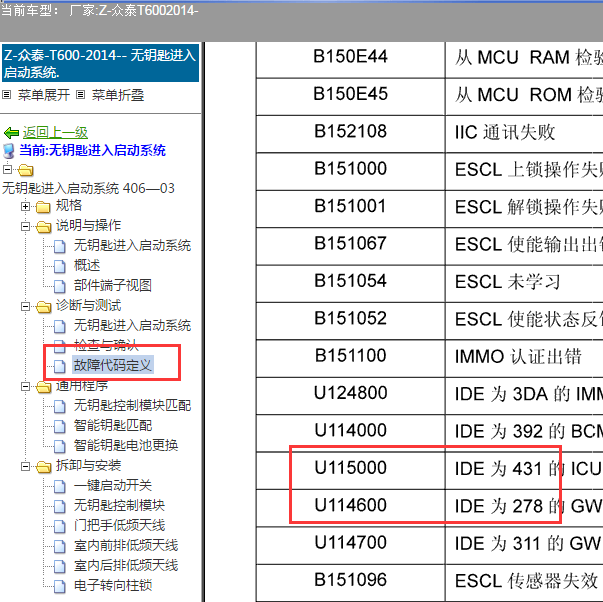Click the ESCL 未学习 description cell
Viewport: 603px width, 602px height.
pos(524,281)
